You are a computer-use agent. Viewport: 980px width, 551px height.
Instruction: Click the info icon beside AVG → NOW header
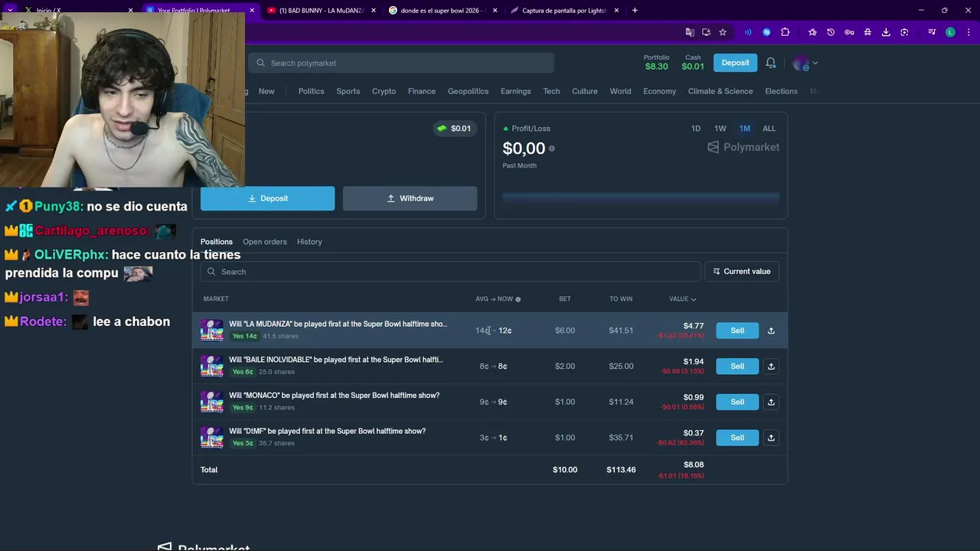[x=518, y=299]
